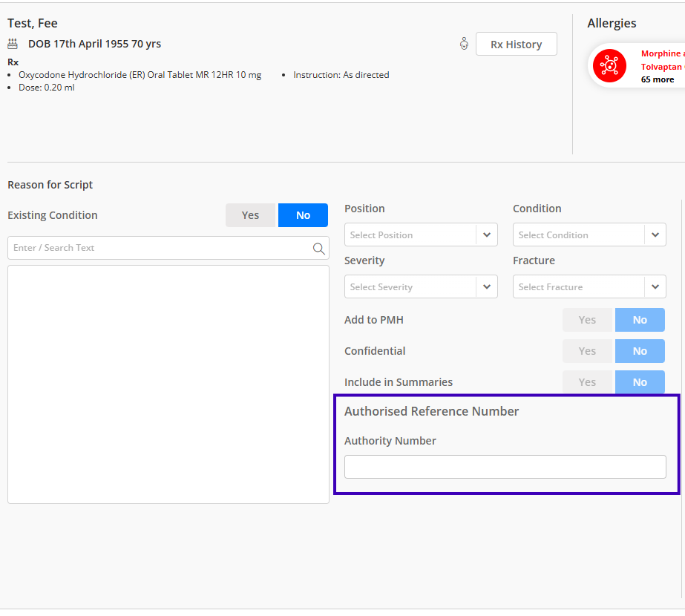The image size is (685, 616).
Task: Click the pregnancy icon beside Rx History
Action: point(464,44)
